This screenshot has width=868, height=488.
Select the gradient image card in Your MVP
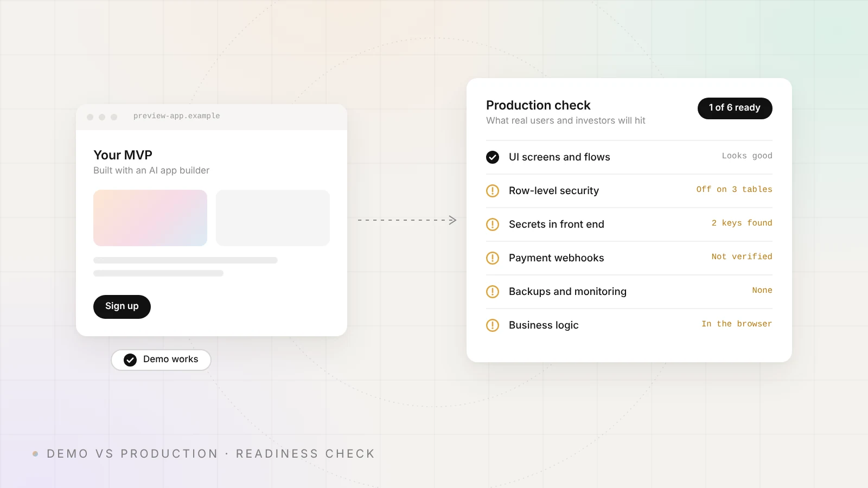pyautogui.click(x=150, y=218)
